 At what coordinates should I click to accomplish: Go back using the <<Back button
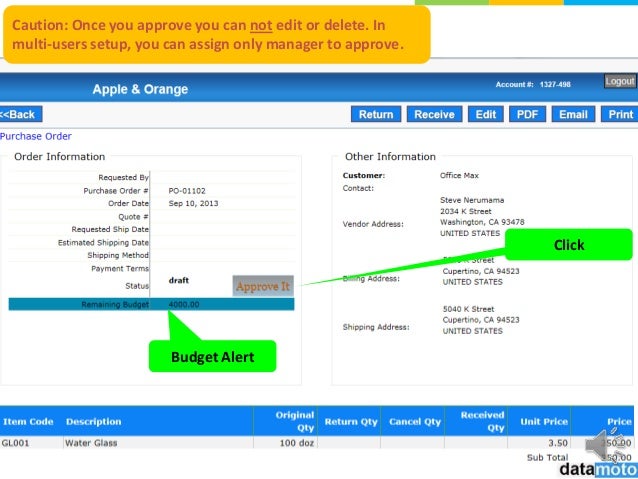[x=20, y=114]
